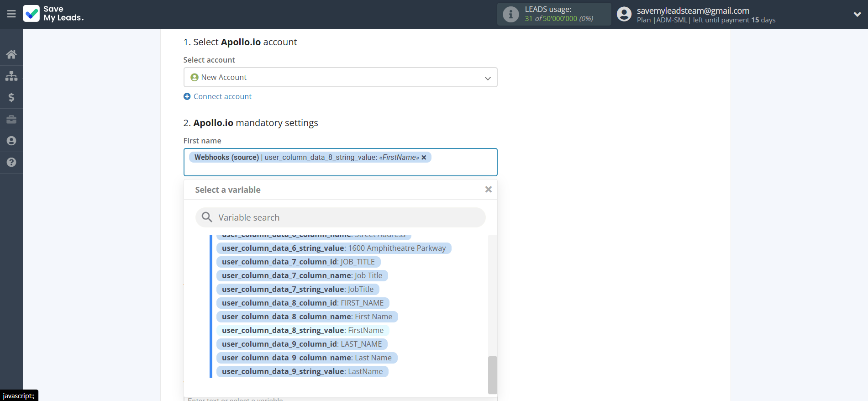Click the Connect account link
868x401 pixels.
[x=222, y=96]
